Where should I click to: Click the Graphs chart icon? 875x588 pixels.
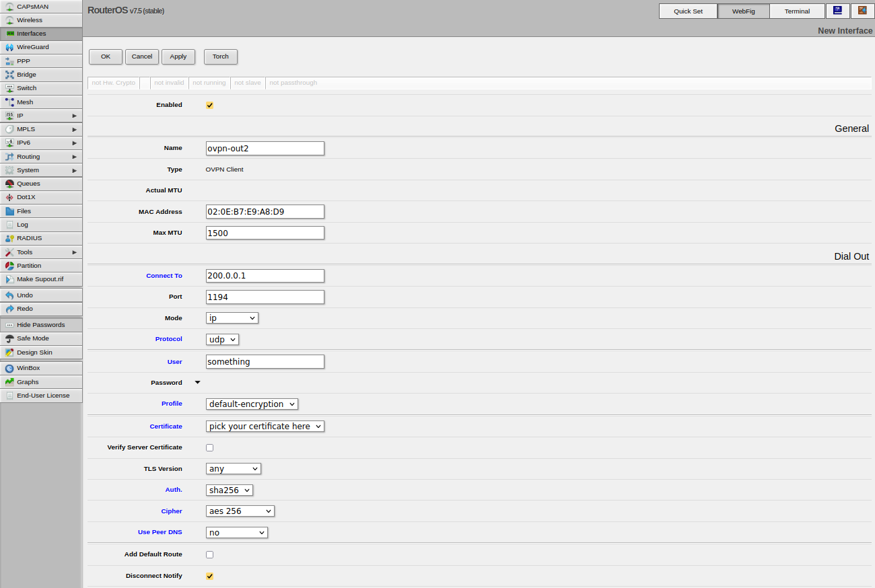pyautogui.click(x=9, y=382)
